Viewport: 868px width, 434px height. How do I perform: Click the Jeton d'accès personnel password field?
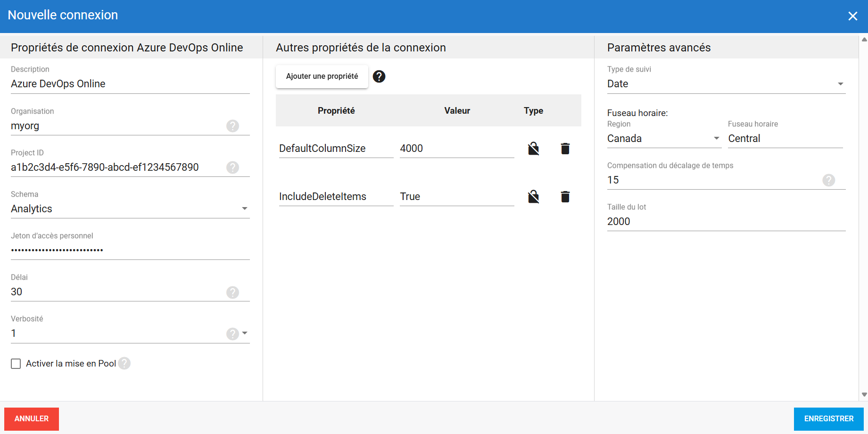point(130,250)
